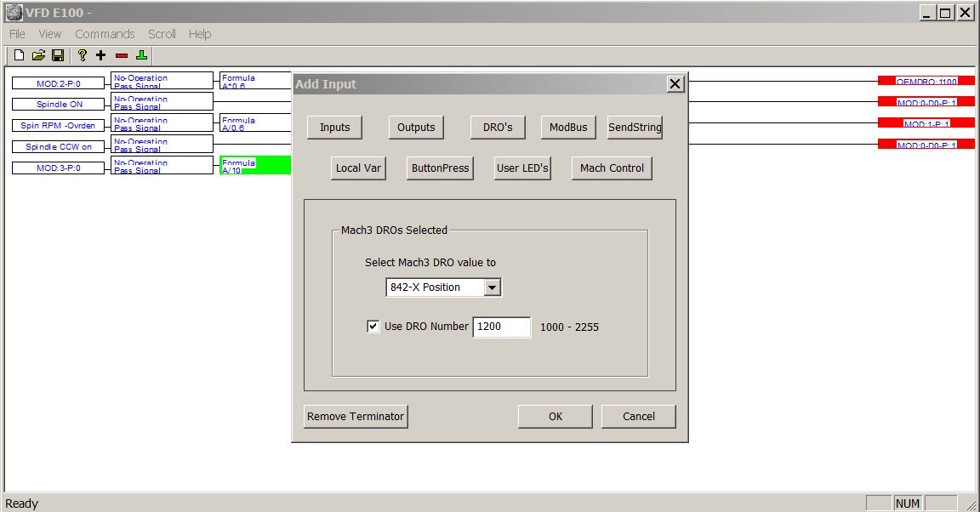This screenshot has width=980, height=512.
Task: Click the red minus remove icon
Action: 122,55
